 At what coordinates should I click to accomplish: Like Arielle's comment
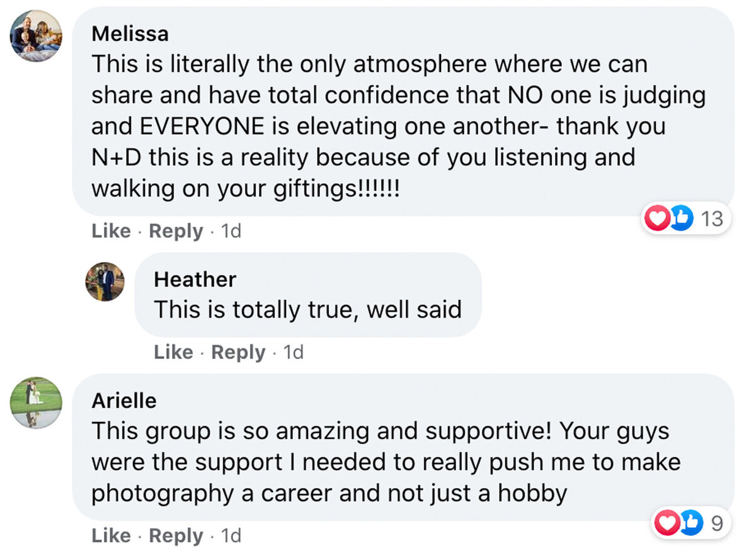click(111, 536)
